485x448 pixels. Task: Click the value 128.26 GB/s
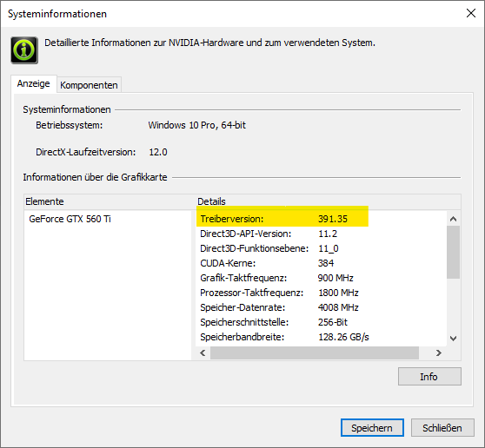click(343, 337)
